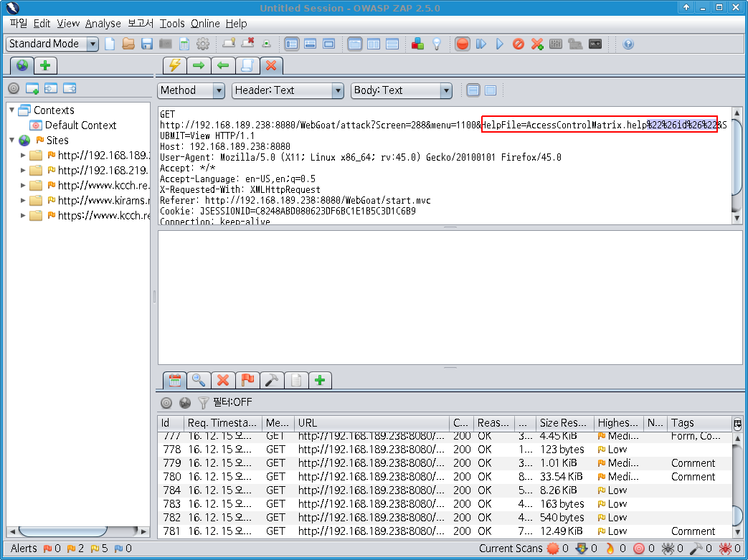Screen dimensions: 748x560
Task: Switch to the Response green left-arrow tab
Action: click(x=223, y=65)
